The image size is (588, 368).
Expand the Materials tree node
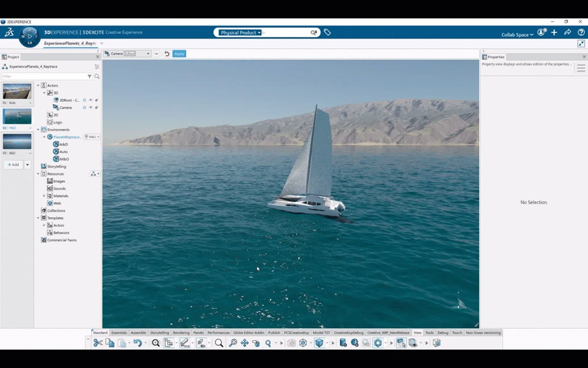click(x=44, y=196)
